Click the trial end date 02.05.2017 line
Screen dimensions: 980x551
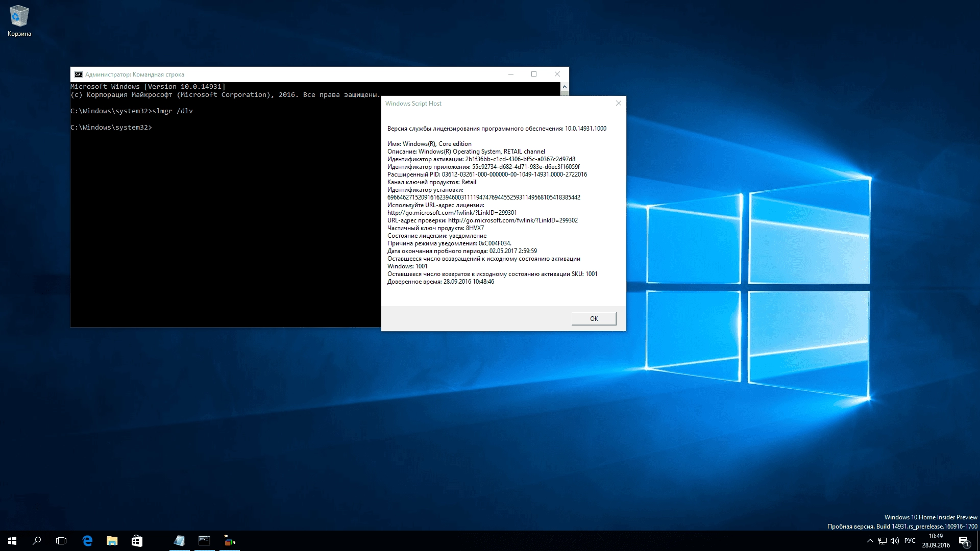pos(462,251)
